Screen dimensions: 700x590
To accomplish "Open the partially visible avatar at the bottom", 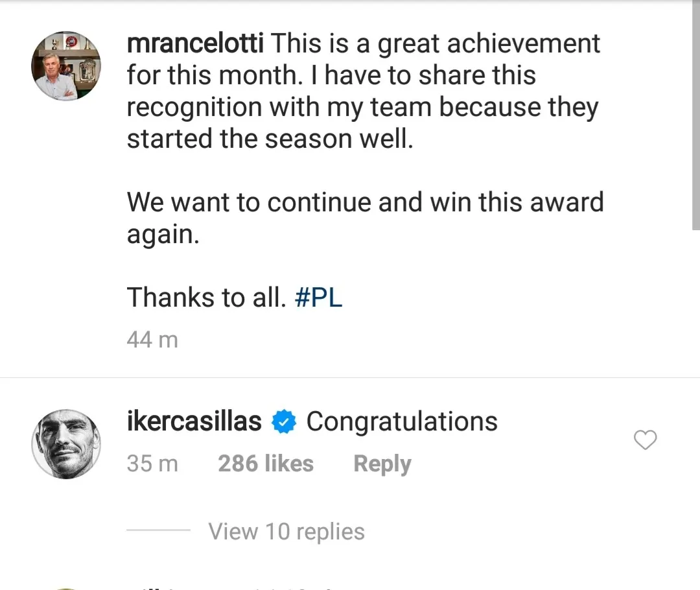I will pos(66,587).
